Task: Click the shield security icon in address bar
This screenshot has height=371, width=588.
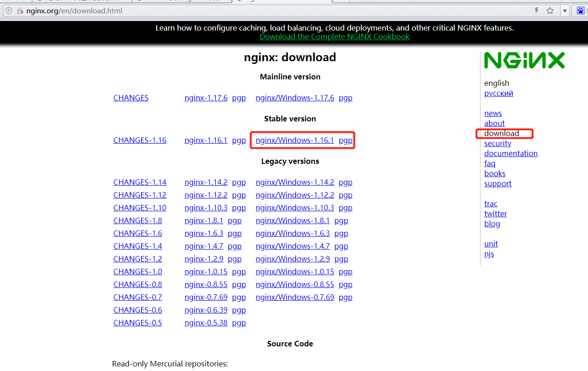Action: tap(9, 10)
